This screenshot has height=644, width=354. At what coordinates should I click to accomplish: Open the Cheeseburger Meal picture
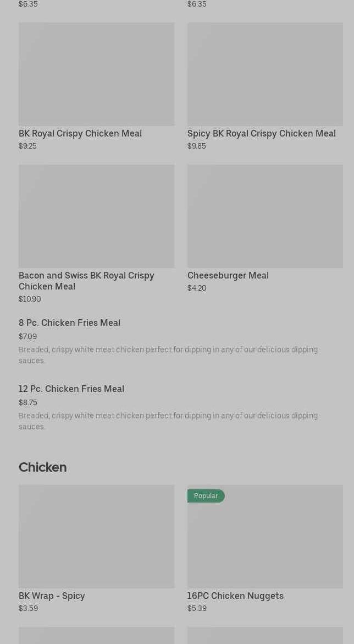tap(265, 216)
